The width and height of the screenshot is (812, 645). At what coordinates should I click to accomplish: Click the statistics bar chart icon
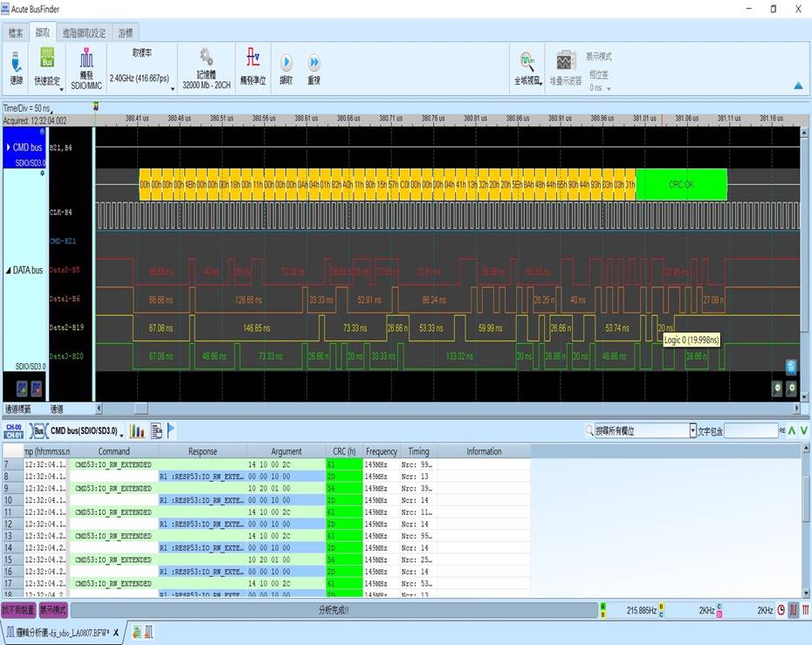(x=137, y=430)
